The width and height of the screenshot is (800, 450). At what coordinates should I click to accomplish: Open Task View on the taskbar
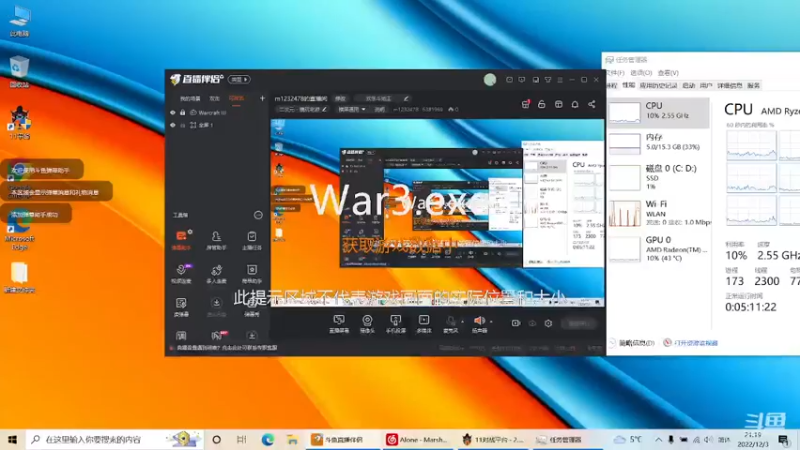[x=241, y=439]
